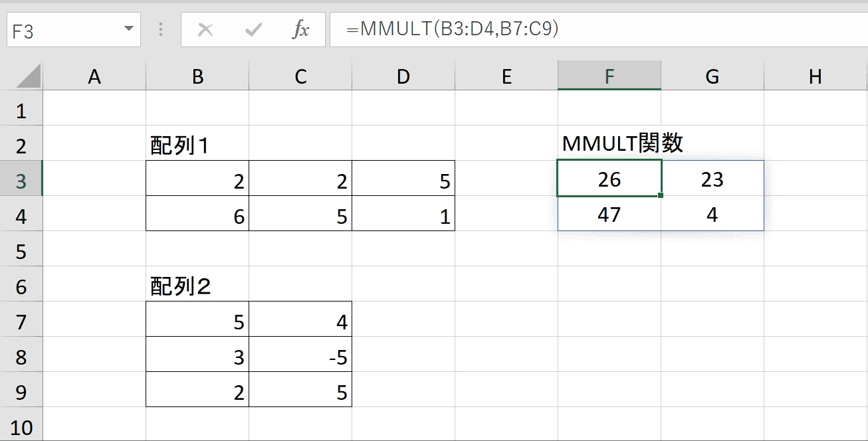Select column F header

(609, 76)
